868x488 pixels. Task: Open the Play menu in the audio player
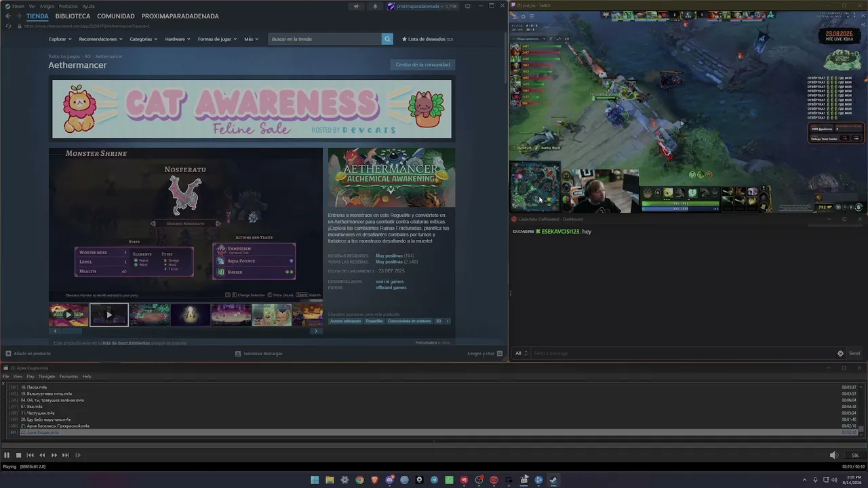31,377
